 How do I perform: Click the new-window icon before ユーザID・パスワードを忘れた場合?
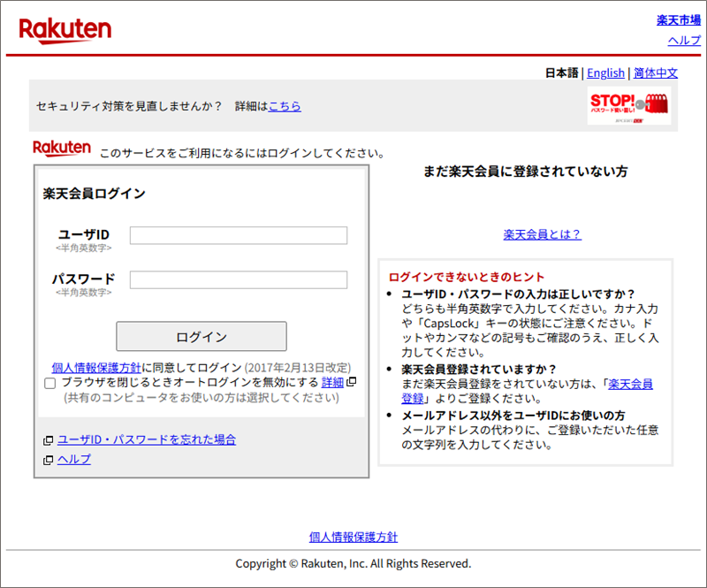point(48,440)
